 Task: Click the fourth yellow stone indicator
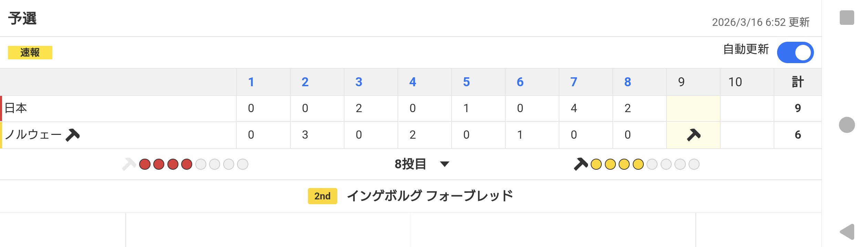(638, 164)
